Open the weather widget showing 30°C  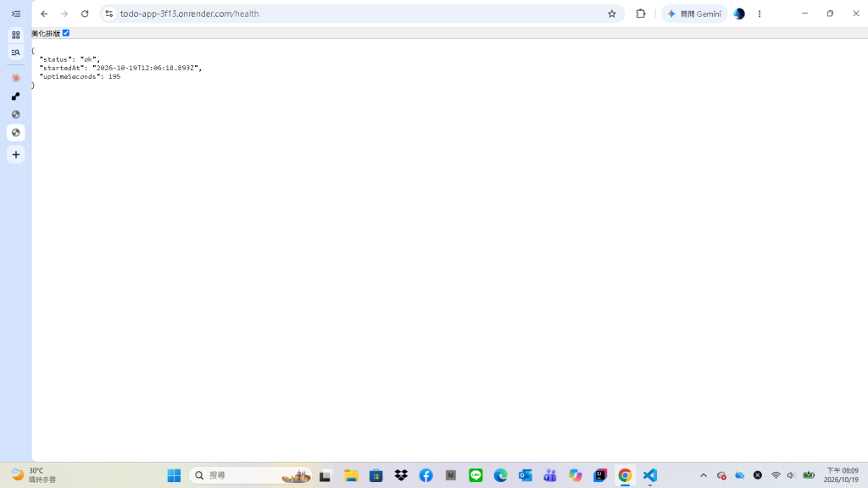(x=33, y=475)
